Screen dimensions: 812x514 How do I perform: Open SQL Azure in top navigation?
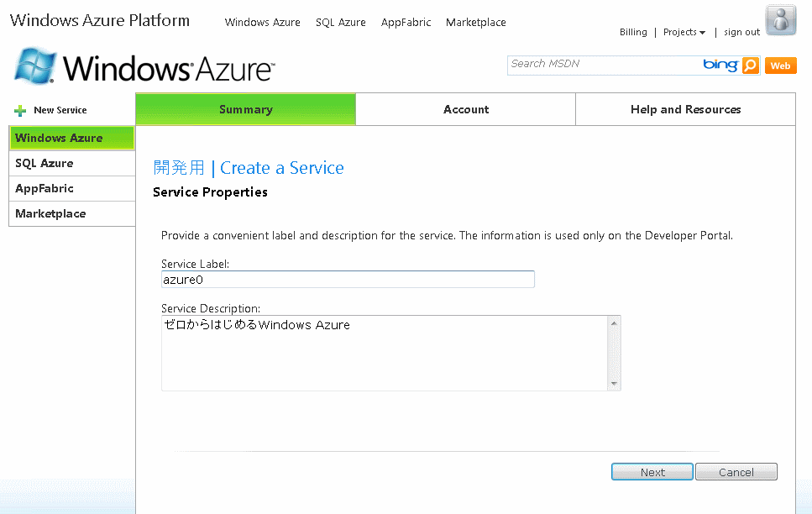pos(341,23)
